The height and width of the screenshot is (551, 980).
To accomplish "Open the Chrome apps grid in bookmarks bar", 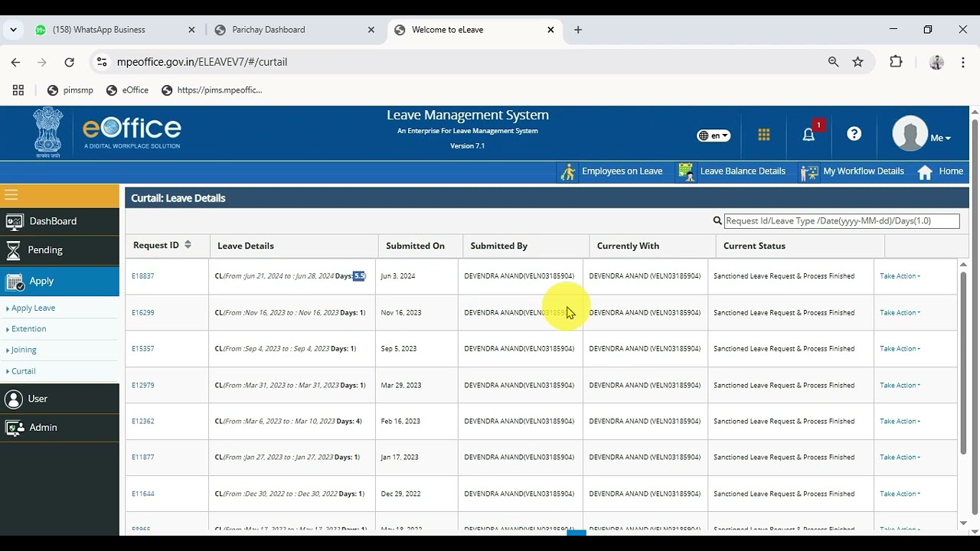I will pos(18,90).
